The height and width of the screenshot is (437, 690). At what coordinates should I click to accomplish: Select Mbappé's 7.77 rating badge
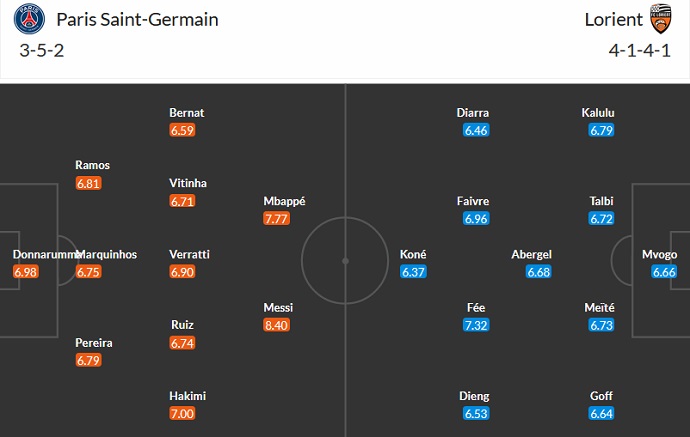[278, 218]
